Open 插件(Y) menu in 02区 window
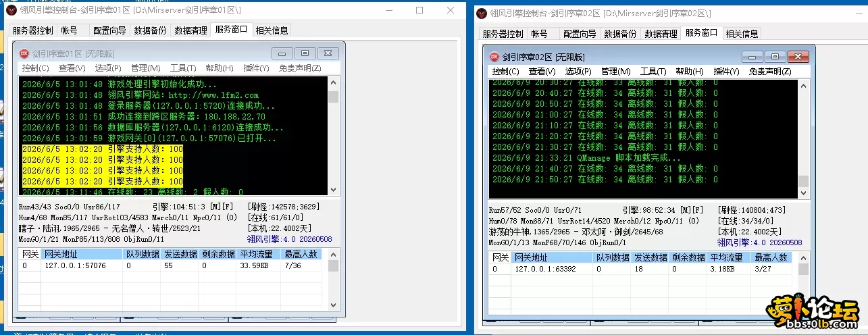This screenshot has width=868, height=335. click(x=726, y=72)
